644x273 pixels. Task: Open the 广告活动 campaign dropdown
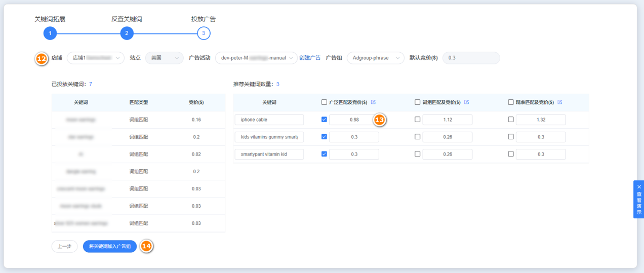[x=256, y=58]
